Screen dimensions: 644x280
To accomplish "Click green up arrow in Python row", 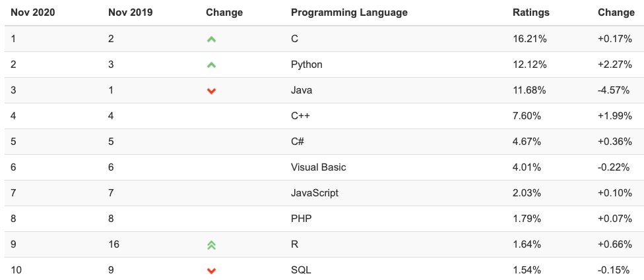I will [x=211, y=65].
